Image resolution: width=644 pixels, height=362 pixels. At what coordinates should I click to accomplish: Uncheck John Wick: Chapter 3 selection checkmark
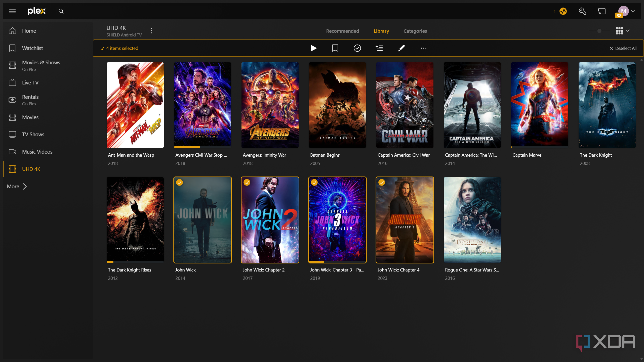point(314,183)
